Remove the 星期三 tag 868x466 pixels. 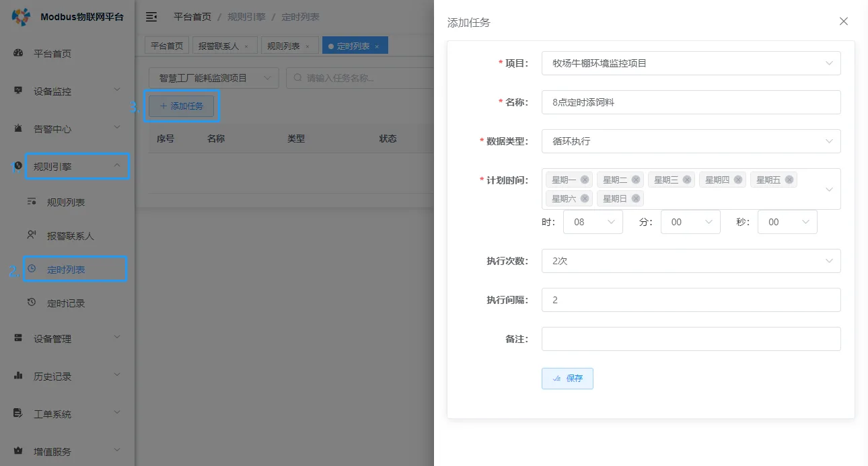[687, 180]
